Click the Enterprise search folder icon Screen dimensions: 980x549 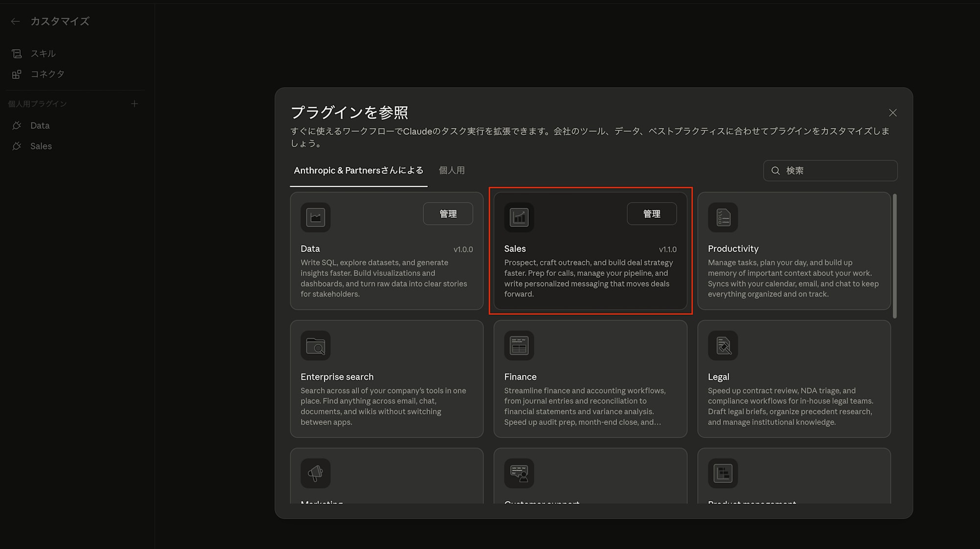[316, 346]
